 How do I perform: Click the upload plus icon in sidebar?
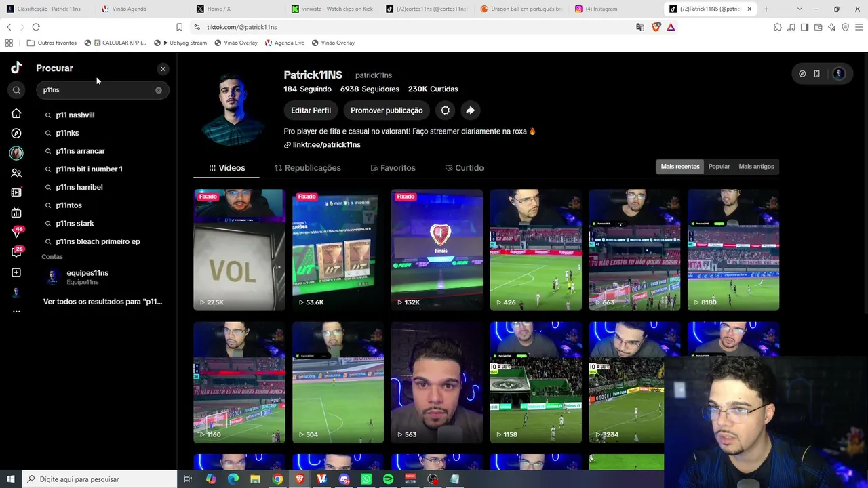pos(16,272)
